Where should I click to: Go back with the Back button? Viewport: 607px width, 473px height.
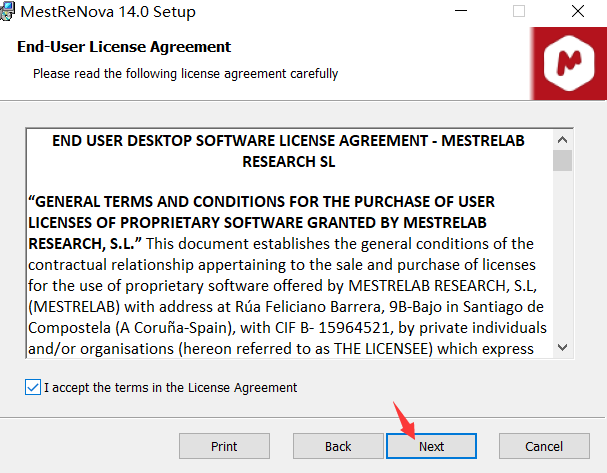(x=338, y=446)
